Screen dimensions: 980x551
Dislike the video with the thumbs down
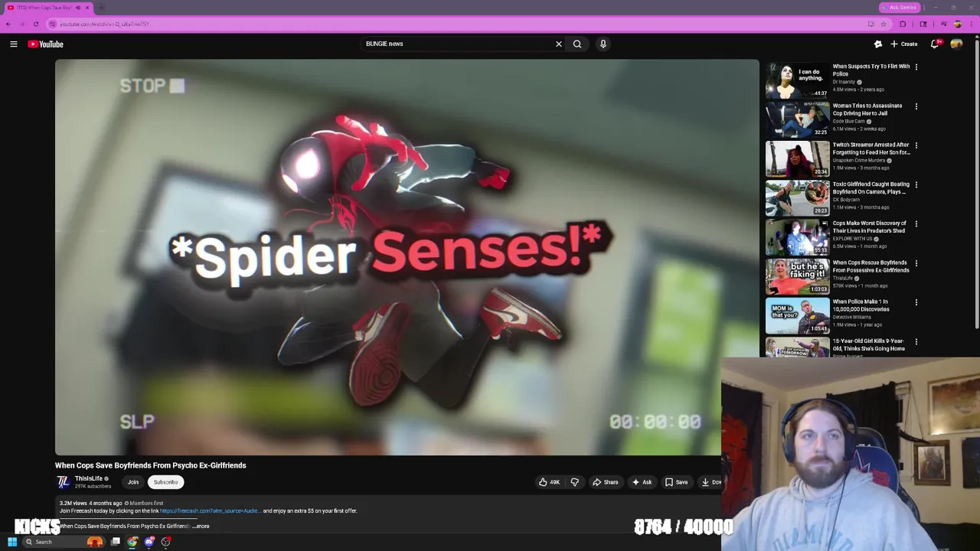[x=575, y=482]
